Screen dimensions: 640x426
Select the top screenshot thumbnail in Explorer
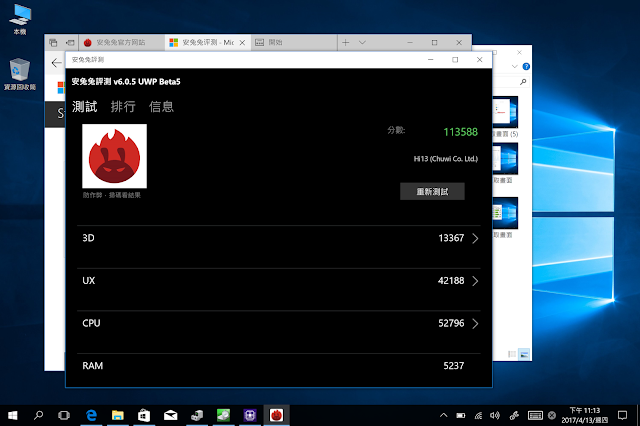tap(505, 112)
